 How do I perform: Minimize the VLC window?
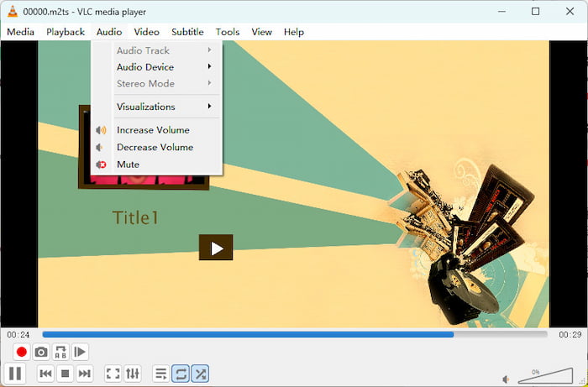(x=501, y=12)
